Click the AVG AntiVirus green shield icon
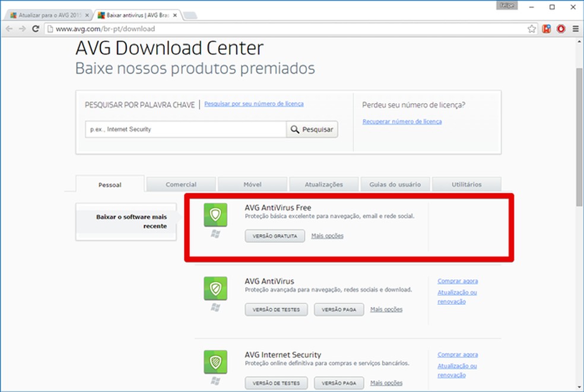584x392 pixels. click(x=215, y=289)
